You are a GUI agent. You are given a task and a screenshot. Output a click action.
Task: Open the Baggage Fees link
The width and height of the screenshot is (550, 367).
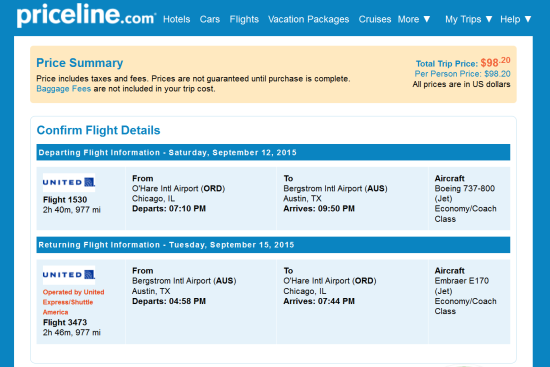click(63, 89)
